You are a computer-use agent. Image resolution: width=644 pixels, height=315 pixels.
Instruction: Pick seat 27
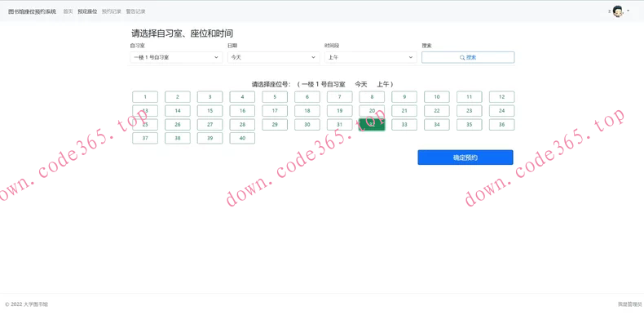(x=210, y=125)
